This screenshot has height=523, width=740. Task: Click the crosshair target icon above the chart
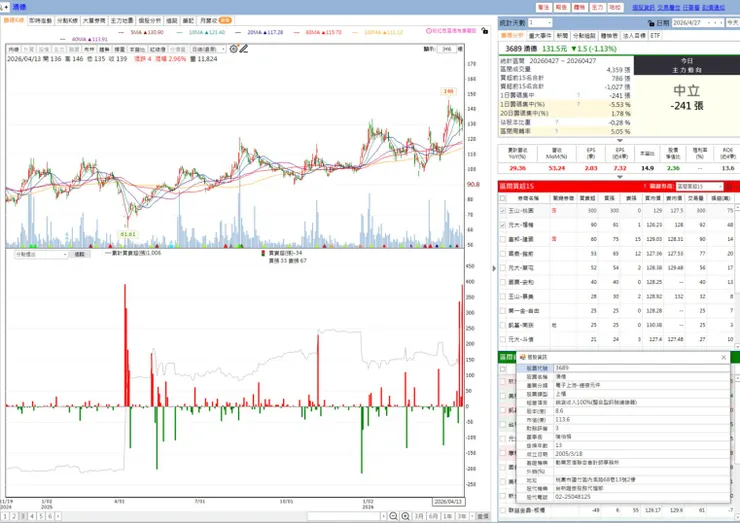234,49
